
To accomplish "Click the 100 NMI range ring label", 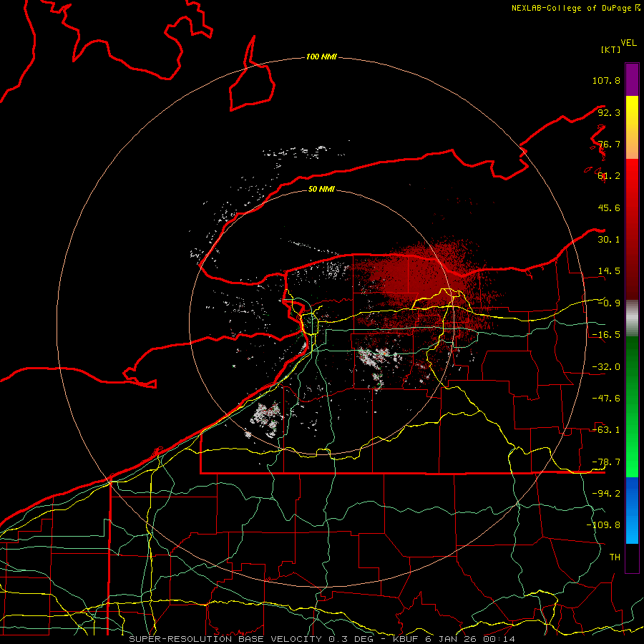I will [321, 57].
